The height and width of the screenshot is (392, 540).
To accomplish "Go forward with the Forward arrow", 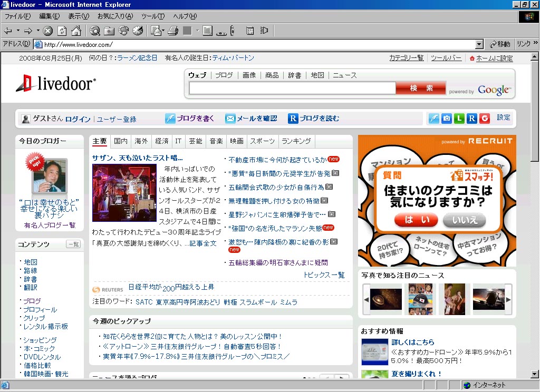I will (28, 31).
